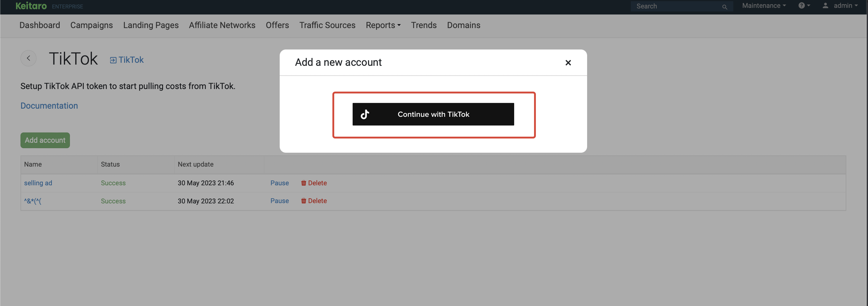Click the Keitaro logo
This screenshot has height=306, width=868.
tap(31, 6)
